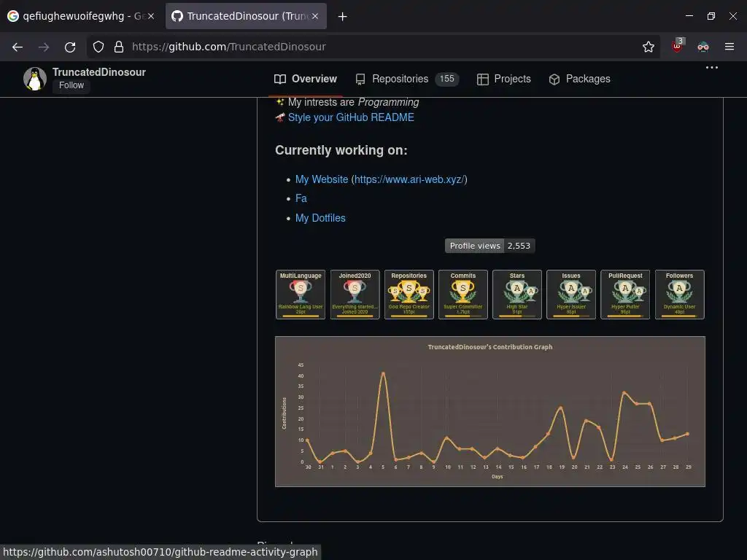
Task: Open the Repositories tab
Action: pos(407,79)
